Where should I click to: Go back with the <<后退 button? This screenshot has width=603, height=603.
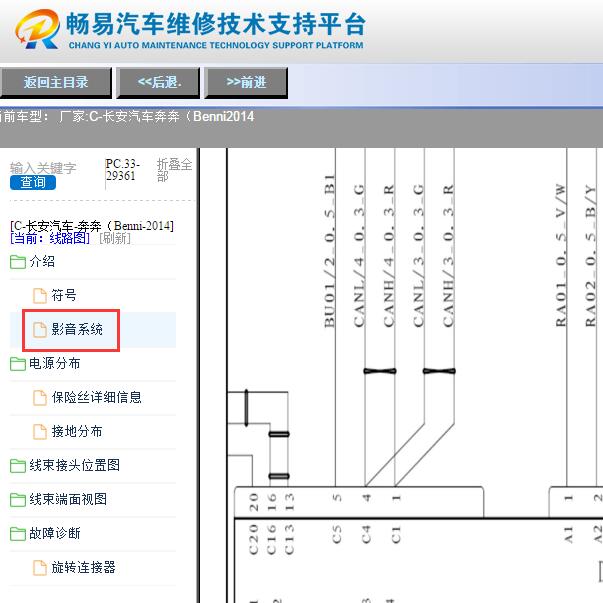(x=159, y=82)
